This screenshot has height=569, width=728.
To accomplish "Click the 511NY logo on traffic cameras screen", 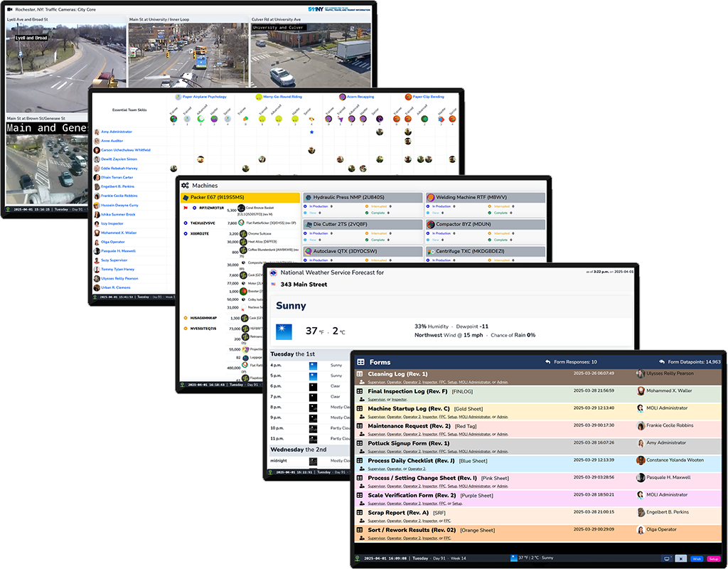I will point(339,9).
